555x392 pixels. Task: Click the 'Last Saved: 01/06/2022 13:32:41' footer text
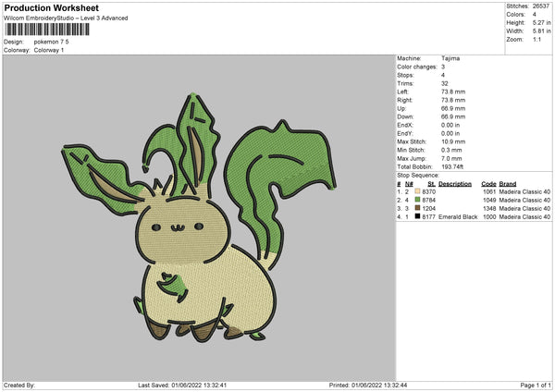182,385
